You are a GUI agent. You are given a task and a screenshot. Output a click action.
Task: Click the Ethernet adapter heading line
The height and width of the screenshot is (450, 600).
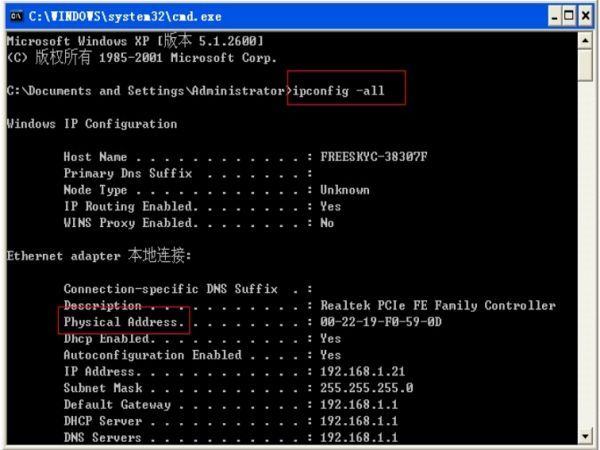[x=99, y=255]
